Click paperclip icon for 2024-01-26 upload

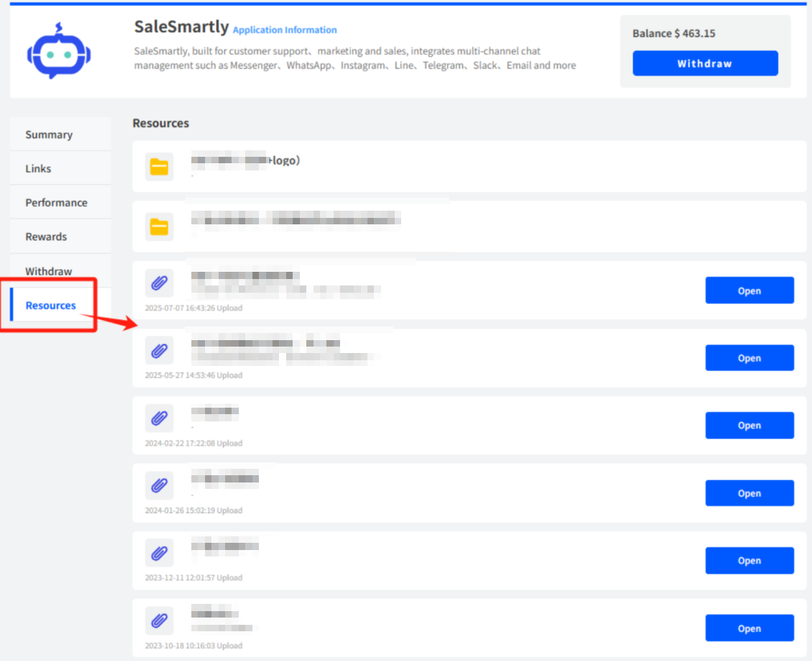[159, 486]
